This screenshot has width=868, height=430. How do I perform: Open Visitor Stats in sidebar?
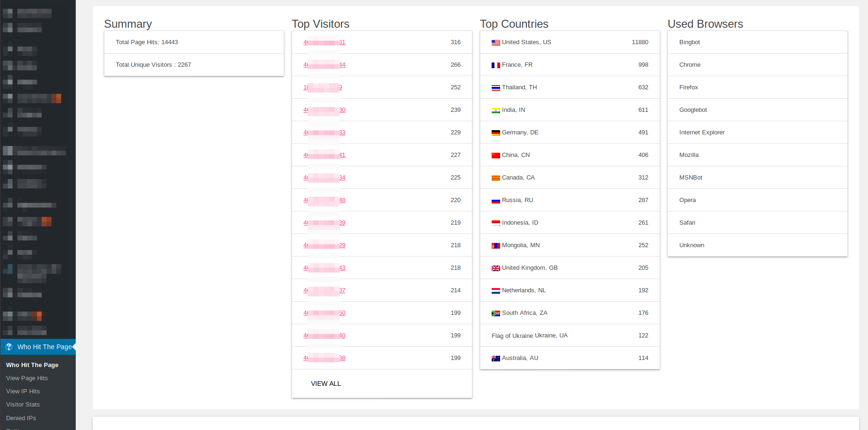tap(23, 405)
